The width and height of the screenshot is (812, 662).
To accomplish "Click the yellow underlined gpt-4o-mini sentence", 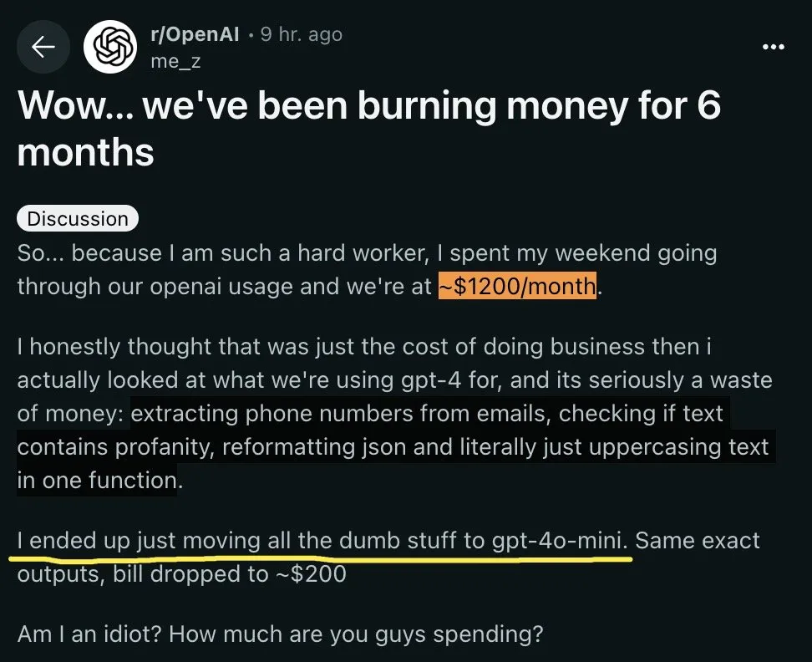I will 322,541.
